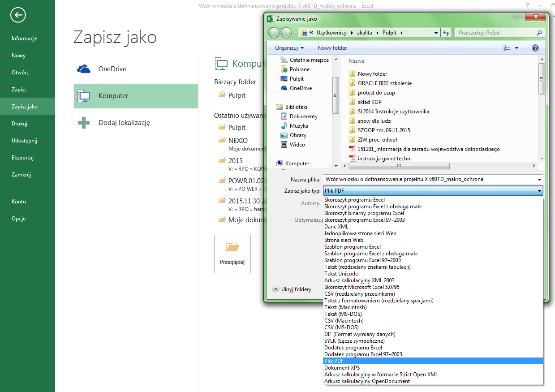Select ZIW proc. odwoł folder
555x392 pixels.
pos(373,140)
